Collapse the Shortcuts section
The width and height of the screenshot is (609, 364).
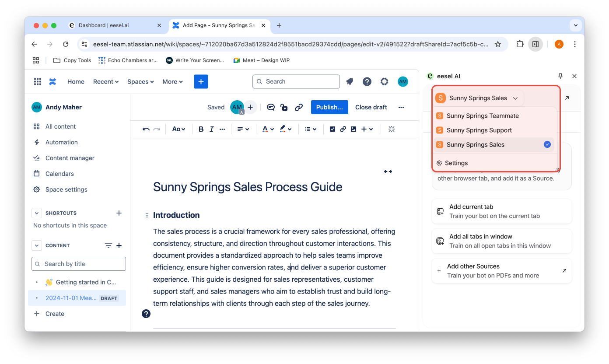pos(37,213)
